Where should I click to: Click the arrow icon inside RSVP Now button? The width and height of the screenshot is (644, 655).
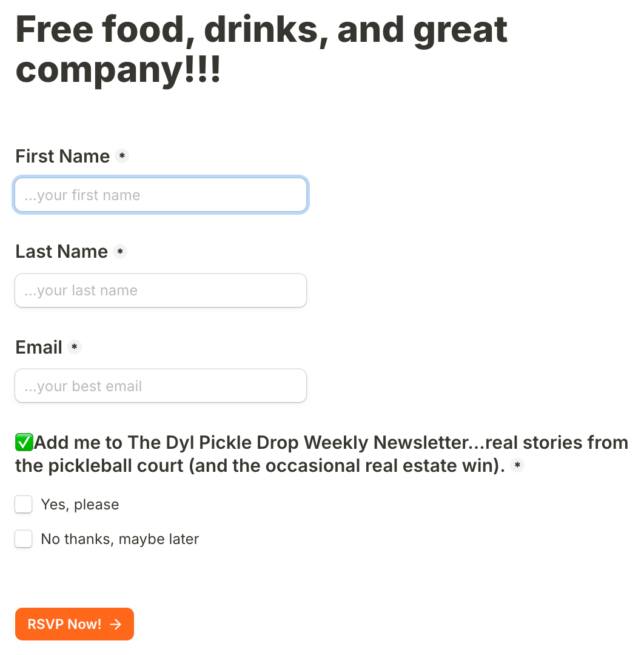[116, 624]
